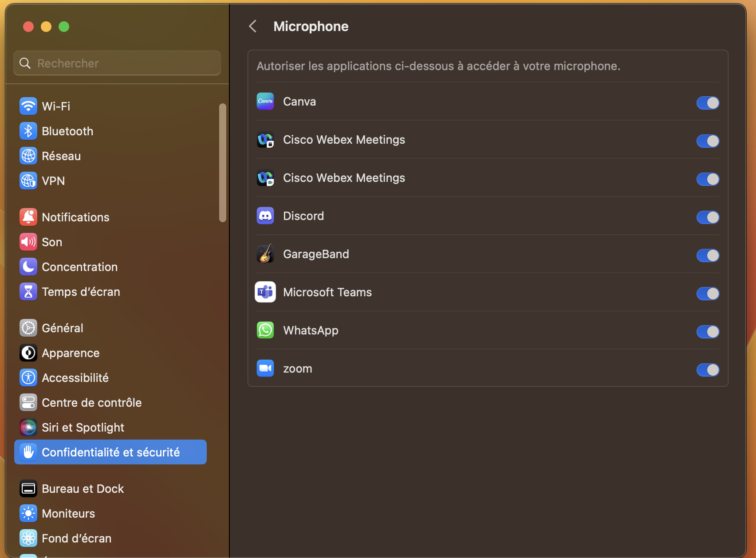The width and height of the screenshot is (756, 558).
Task: Click the Wi-Fi icon in sidebar
Action: (28, 106)
